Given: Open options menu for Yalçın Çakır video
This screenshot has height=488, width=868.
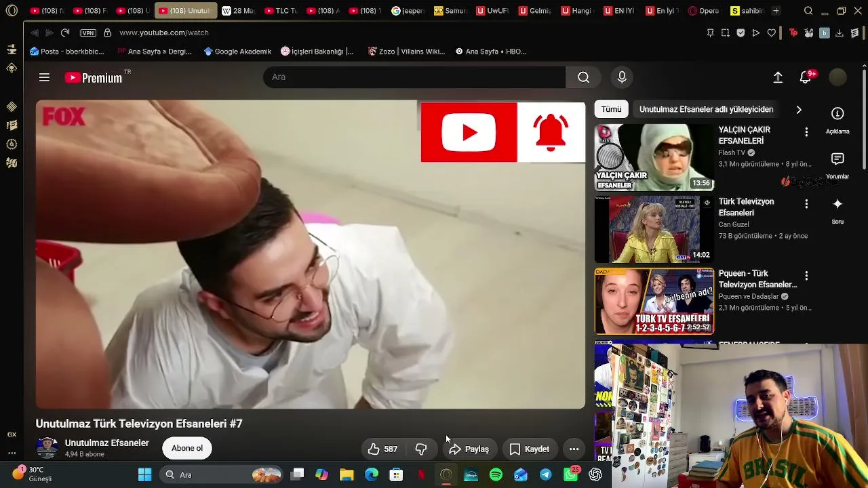Looking at the screenshot, I should [x=806, y=132].
